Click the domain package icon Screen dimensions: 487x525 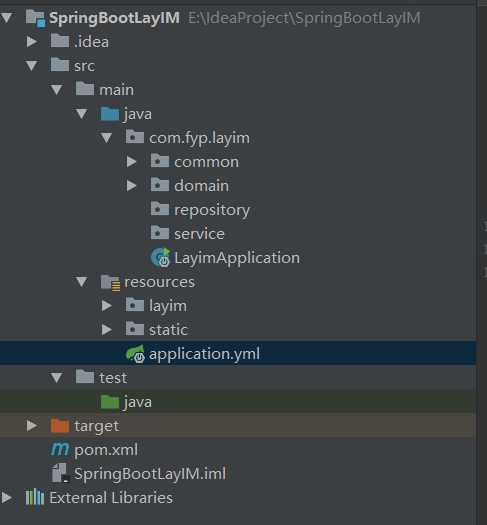pos(160,185)
